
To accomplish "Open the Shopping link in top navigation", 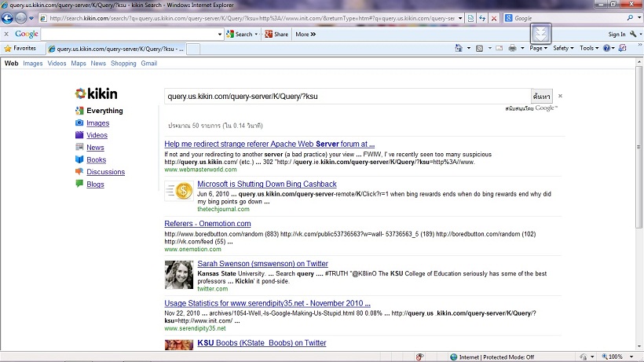I will pyautogui.click(x=123, y=63).
